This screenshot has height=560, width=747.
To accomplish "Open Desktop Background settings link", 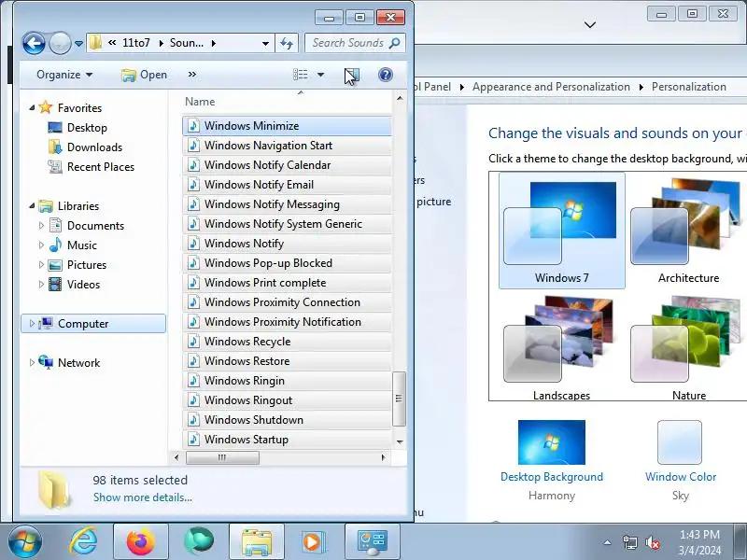I will point(552,477).
